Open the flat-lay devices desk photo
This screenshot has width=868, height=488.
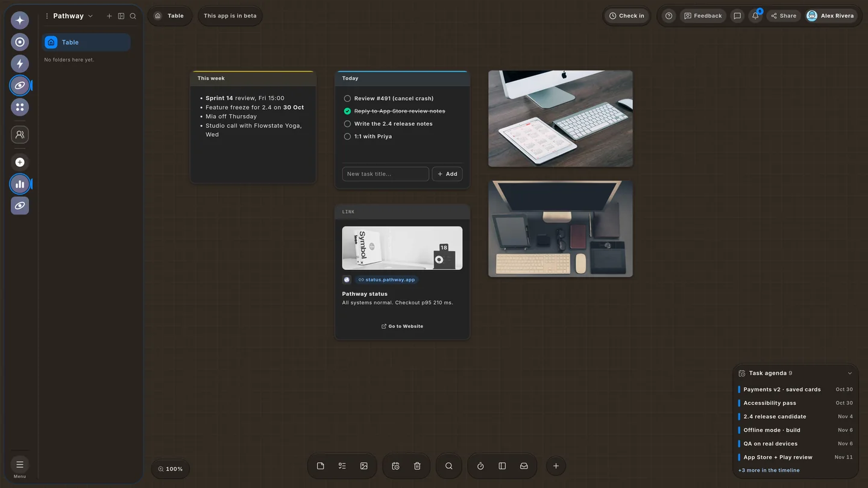tap(561, 229)
